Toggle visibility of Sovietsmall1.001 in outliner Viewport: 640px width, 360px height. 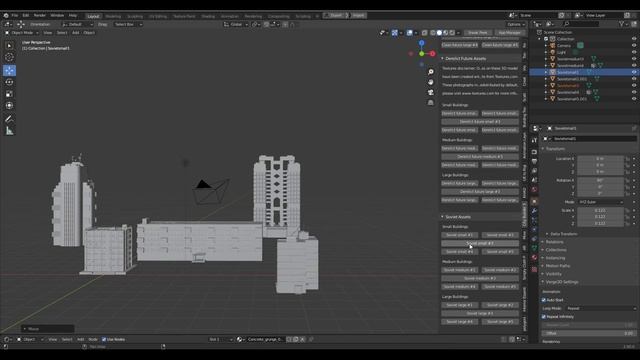(x=634, y=79)
